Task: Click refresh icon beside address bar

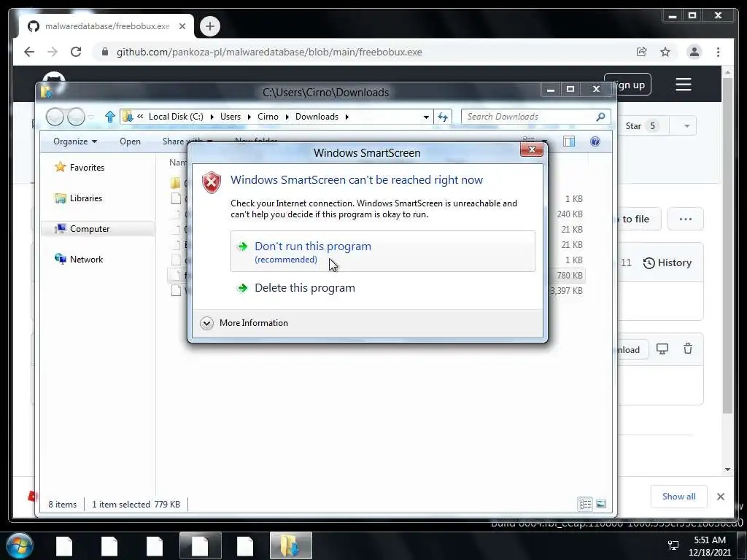Action: [x=443, y=117]
